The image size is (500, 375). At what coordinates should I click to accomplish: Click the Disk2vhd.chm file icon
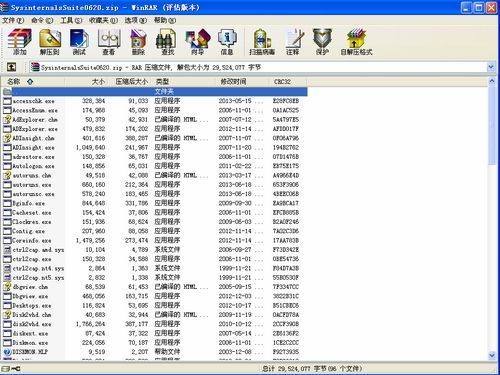click(x=7, y=315)
